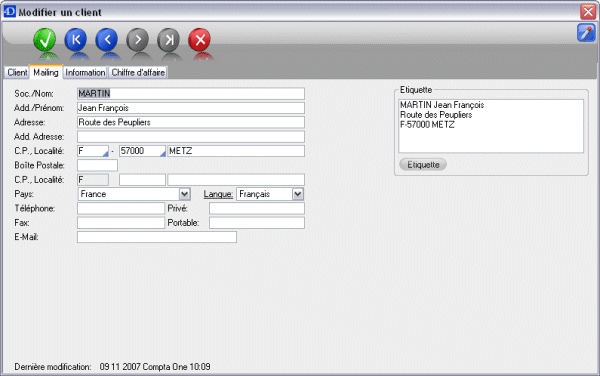Click inside the Etiquette address label box
This screenshot has height=376, width=600.
(x=491, y=126)
